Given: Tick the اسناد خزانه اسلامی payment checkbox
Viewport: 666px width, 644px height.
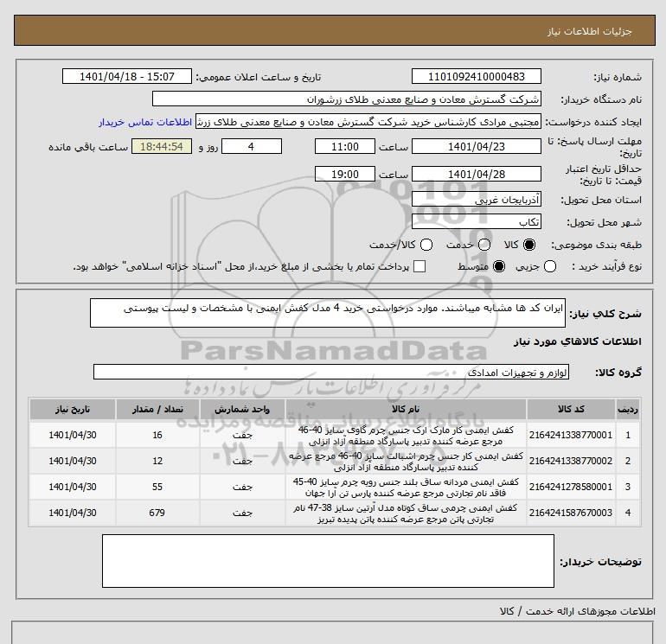Looking at the screenshot, I should click(419, 266).
